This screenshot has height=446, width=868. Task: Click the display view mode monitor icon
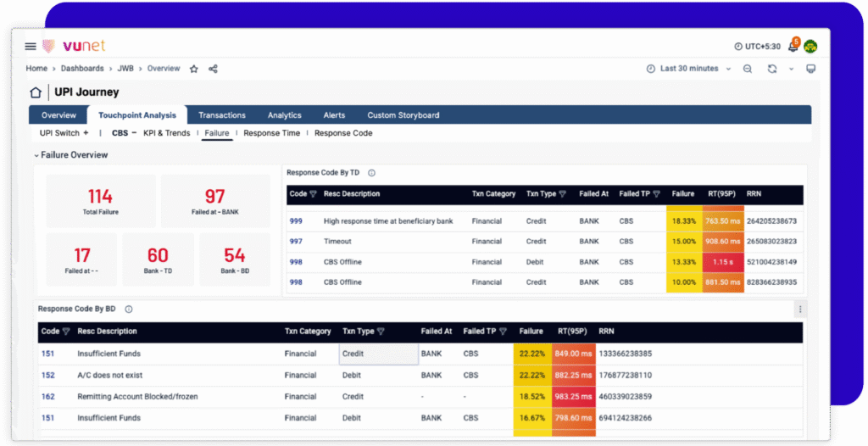tap(810, 69)
